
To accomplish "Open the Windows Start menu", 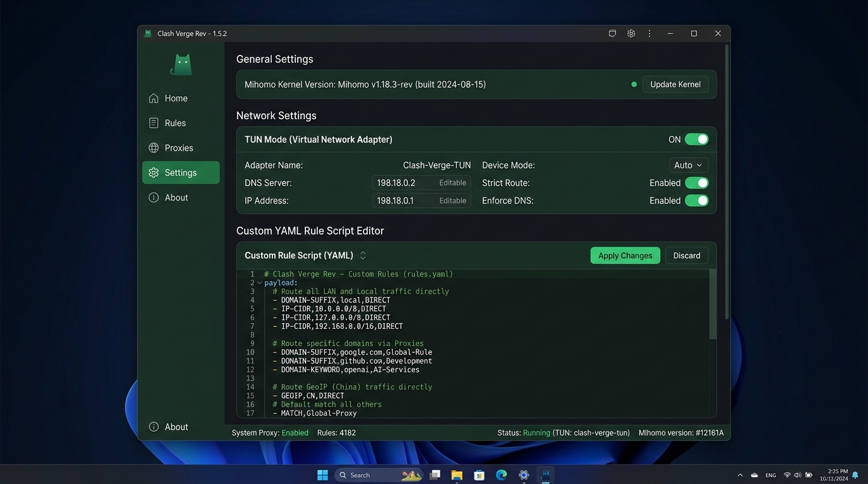I will (322, 475).
